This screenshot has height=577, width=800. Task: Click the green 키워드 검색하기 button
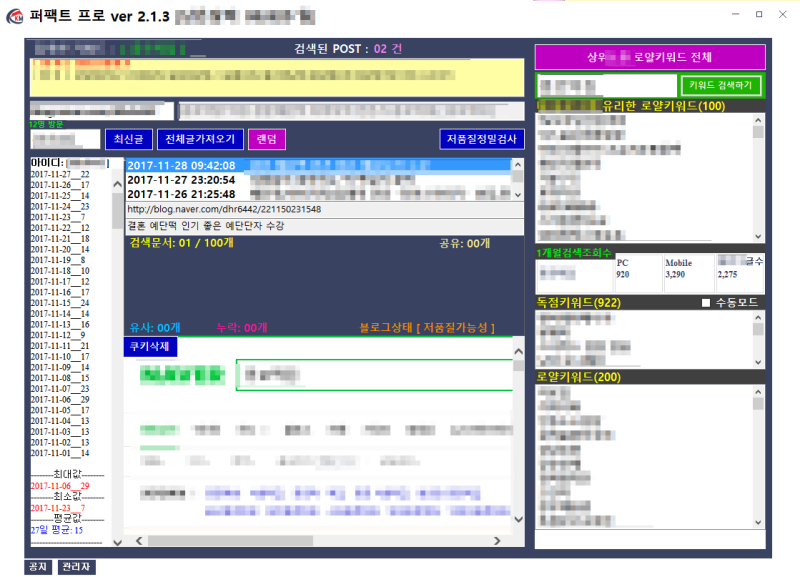[720, 85]
